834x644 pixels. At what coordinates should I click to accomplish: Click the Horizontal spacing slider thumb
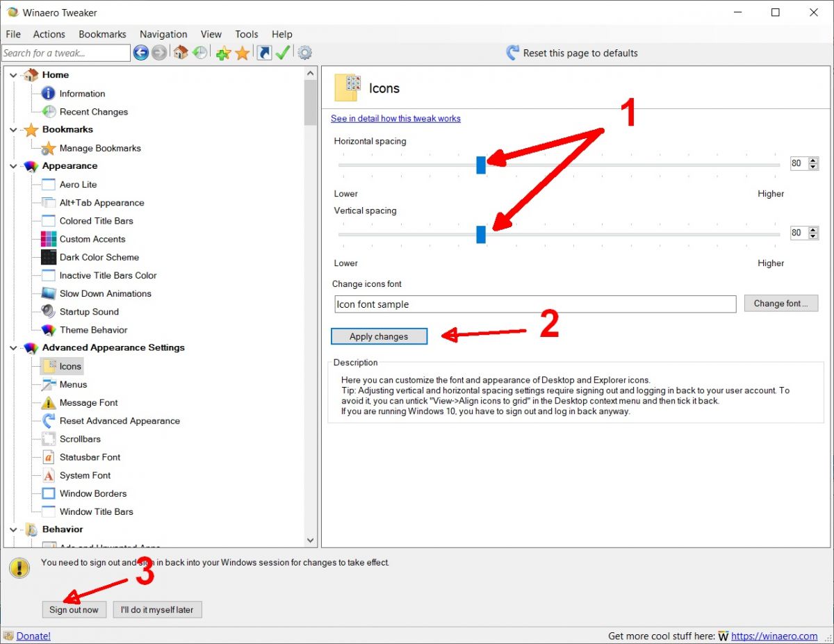point(481,165)
